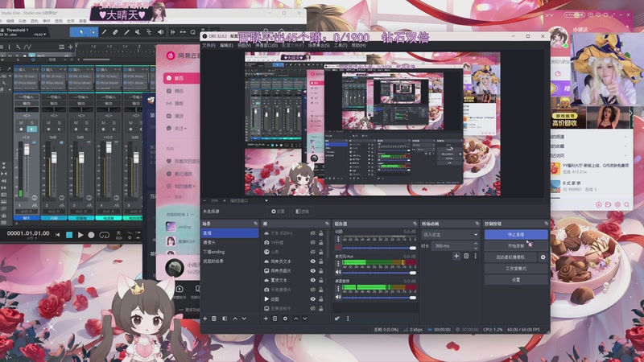The height and width of the screenshot is (362, 644).
Task: Move scene down in Scenes panel
Action: point(244,319)
